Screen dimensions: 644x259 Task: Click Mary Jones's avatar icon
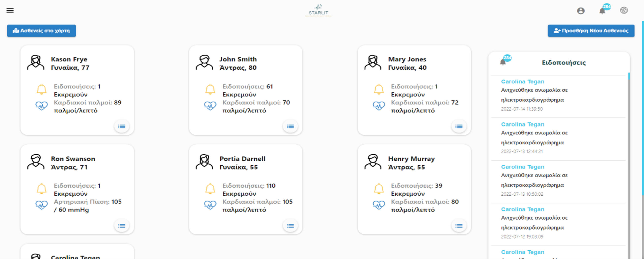coord(373,63)
